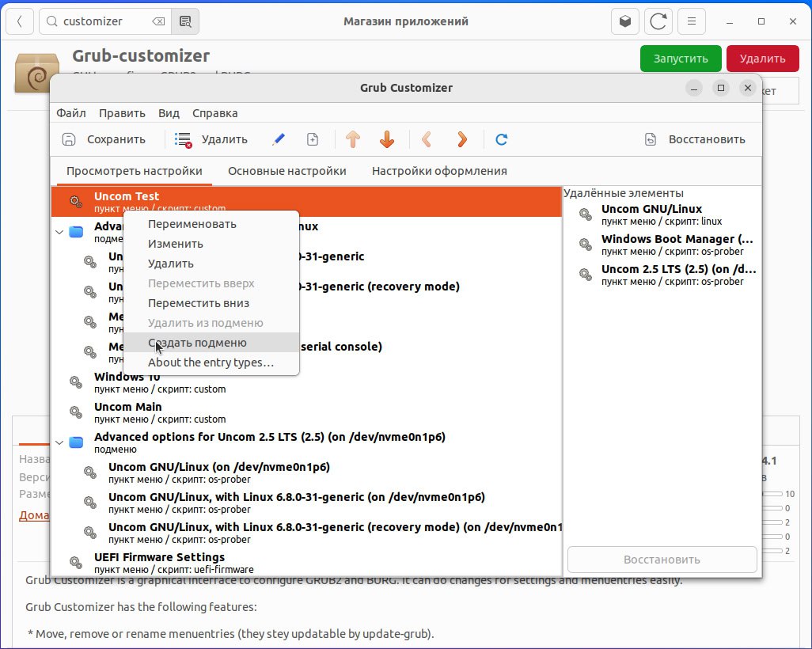
Task: Select the Просмотреть настройки tab
Action: (134, 171)
